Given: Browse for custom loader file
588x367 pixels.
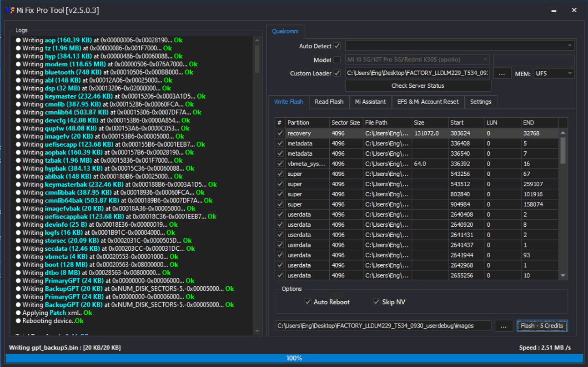Looking at the screenshot, I should pos(502,74).
